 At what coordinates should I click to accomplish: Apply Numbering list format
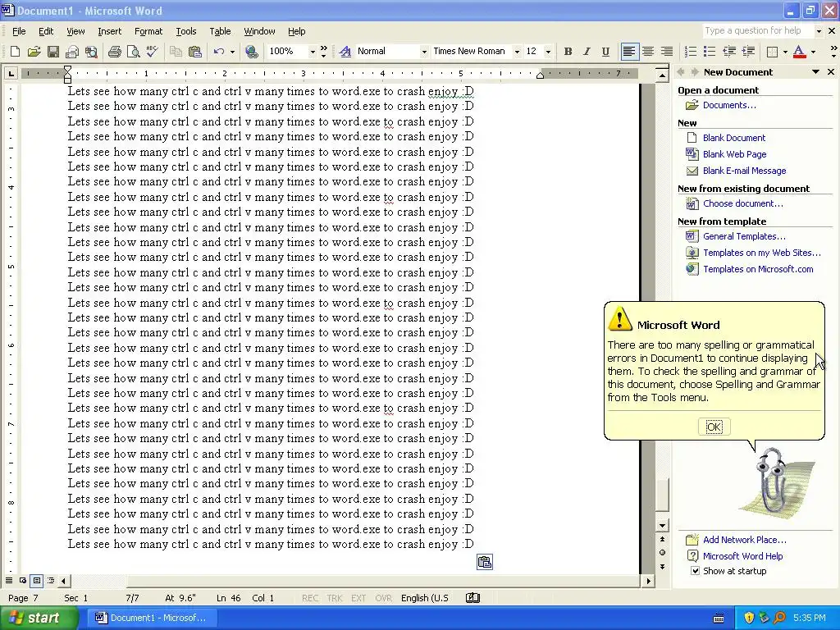tap(691, 52)
